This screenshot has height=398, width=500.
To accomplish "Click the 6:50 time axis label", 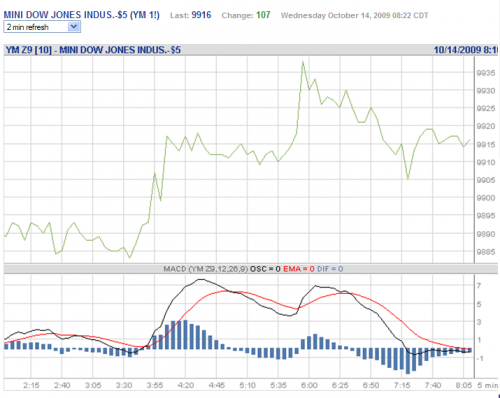I will pos(371,385).
